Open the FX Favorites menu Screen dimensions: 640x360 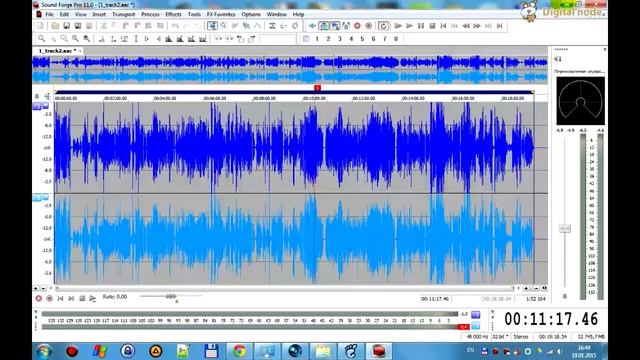point(221,14)
